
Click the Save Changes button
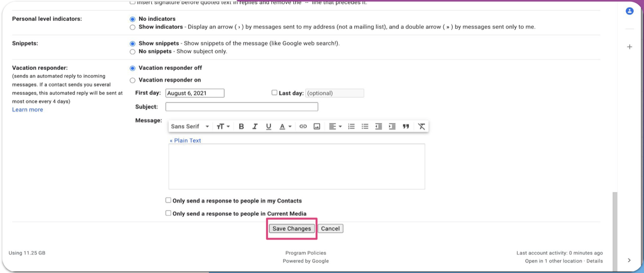(292, 228)
